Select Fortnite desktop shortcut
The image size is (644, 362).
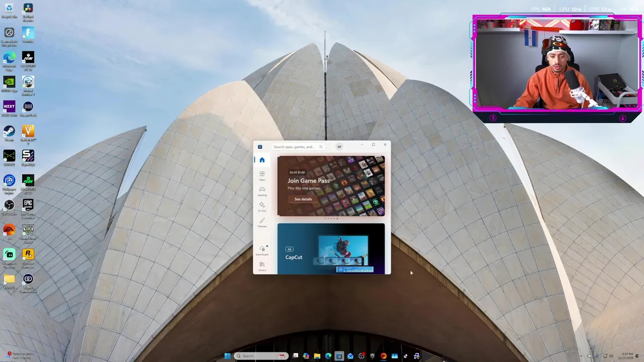(x=28, y=35)
